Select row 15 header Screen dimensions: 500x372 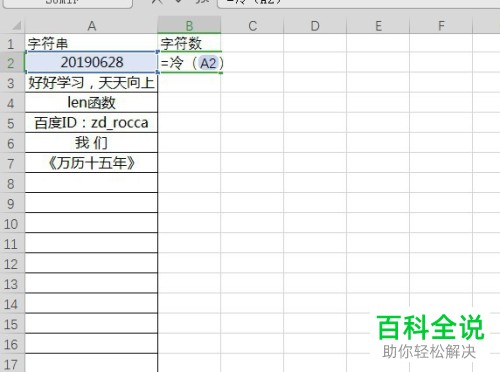click(x=12, y=324)
